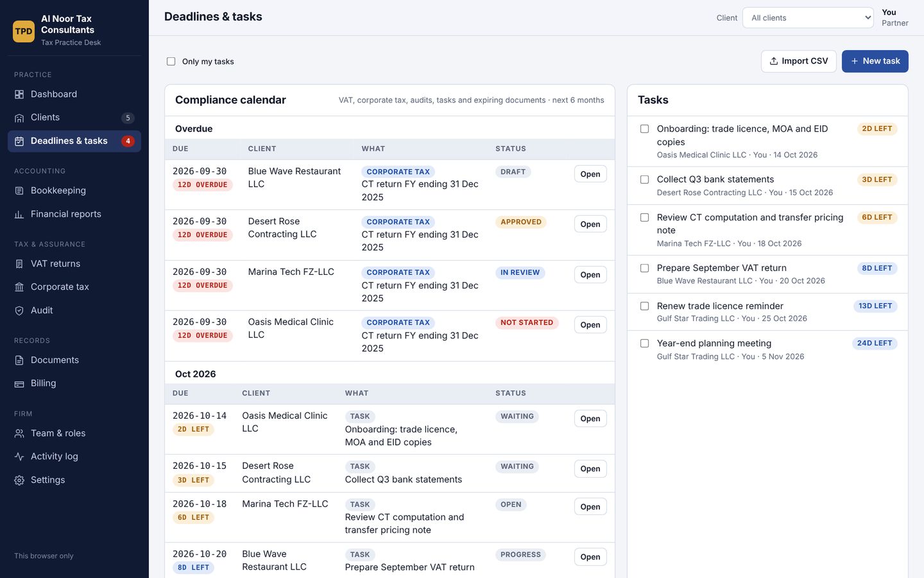The height and width of the screenshot is (578, 924).
Task: Click the Team & roles people icon
Action: click(x=19, y=433)
